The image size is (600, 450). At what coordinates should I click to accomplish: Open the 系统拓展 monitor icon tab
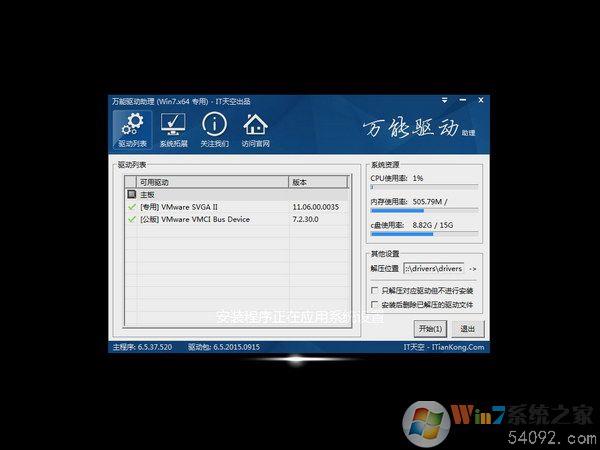(173, 130)
